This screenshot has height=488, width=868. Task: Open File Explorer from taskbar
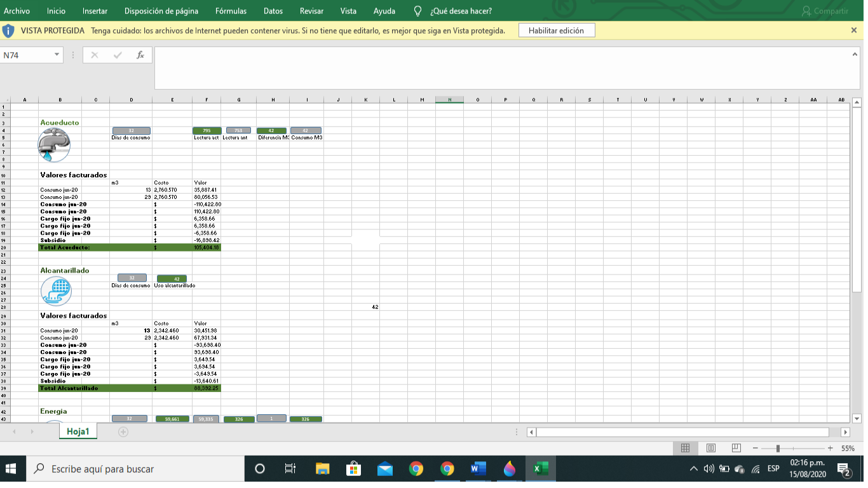(x=322, y=469)
